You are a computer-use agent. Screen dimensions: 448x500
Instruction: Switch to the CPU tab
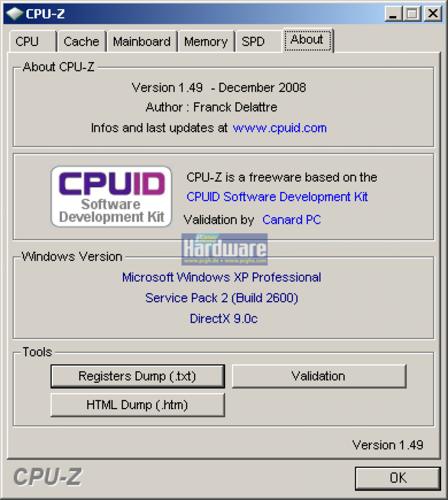click(33, 42)
